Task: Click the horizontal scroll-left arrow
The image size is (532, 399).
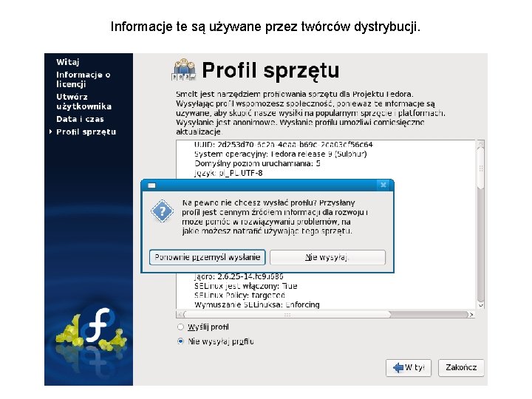Action: click(x=180, y=315)
